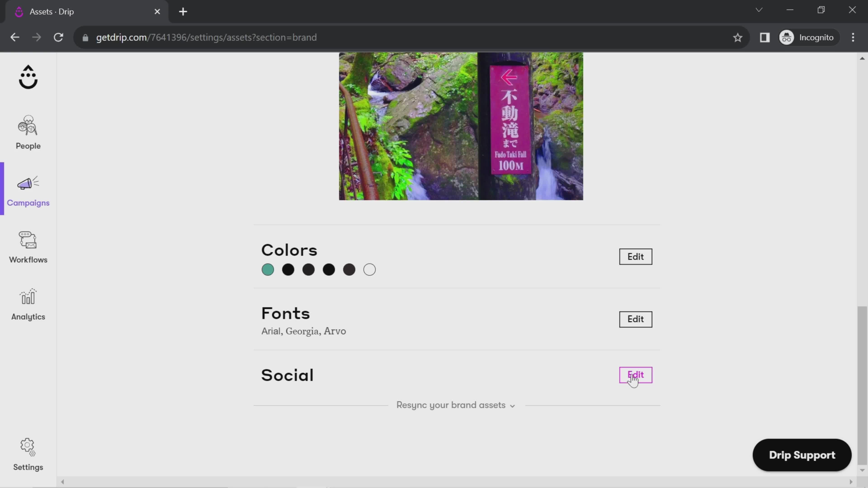Viewport: 868px width, 488px height.
Task: Edit the Social section
Action: click(x=635, y=375)
